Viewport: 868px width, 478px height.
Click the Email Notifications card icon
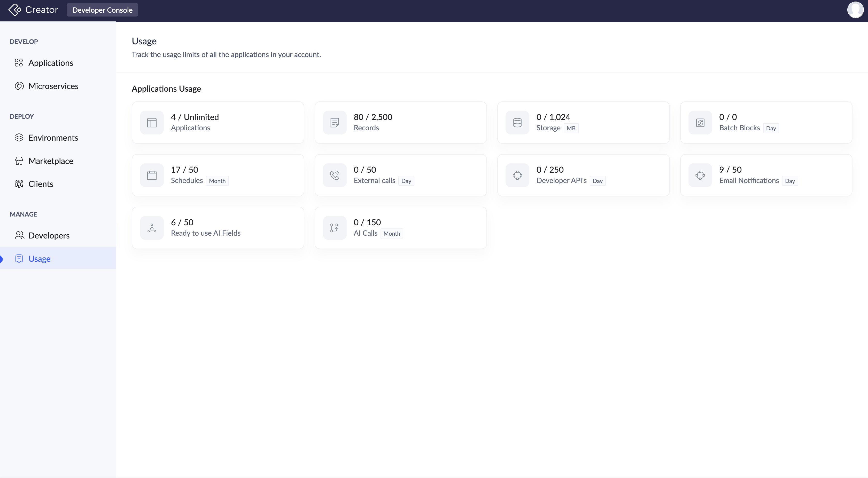700,176
